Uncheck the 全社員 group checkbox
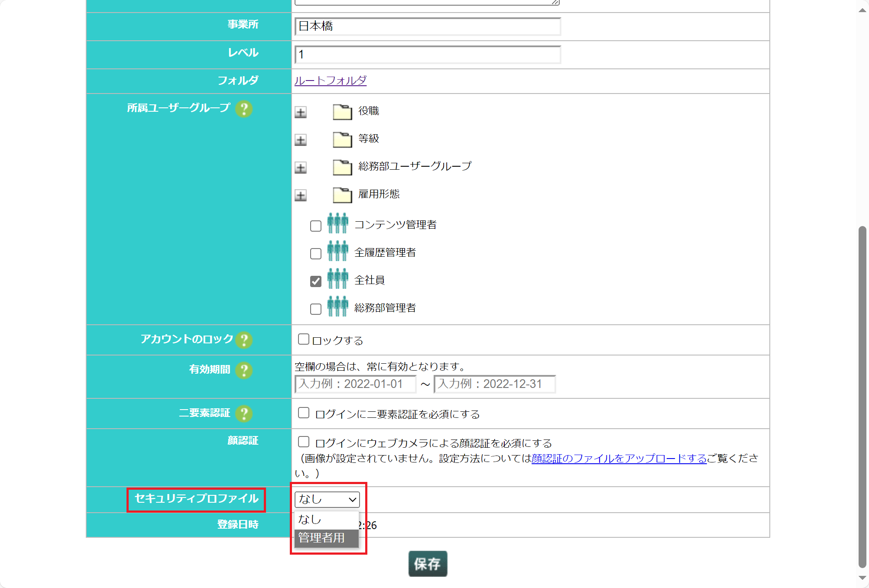The height and width of the screenshot is (588, 869). point(316,281)
